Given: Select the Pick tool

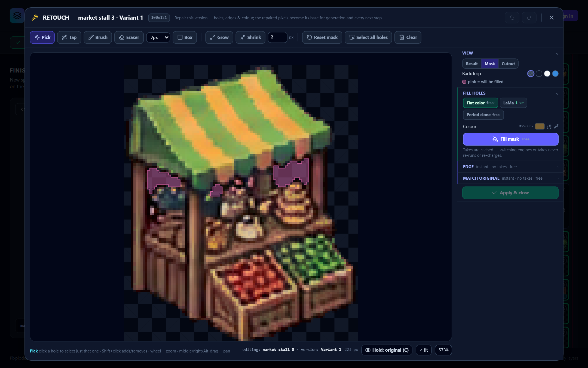Looking at the screenshot, I should pos(42,37).
